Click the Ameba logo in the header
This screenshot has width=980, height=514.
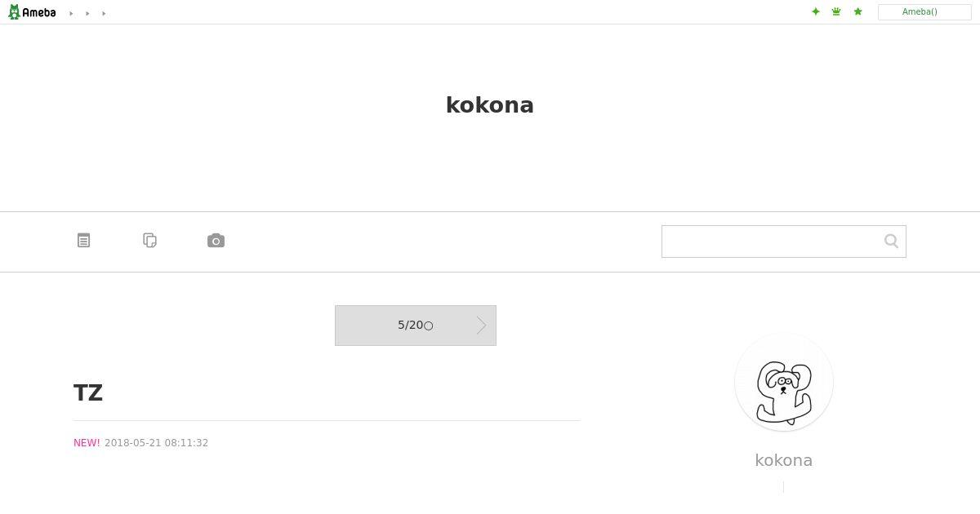click(x=32, y=12)
